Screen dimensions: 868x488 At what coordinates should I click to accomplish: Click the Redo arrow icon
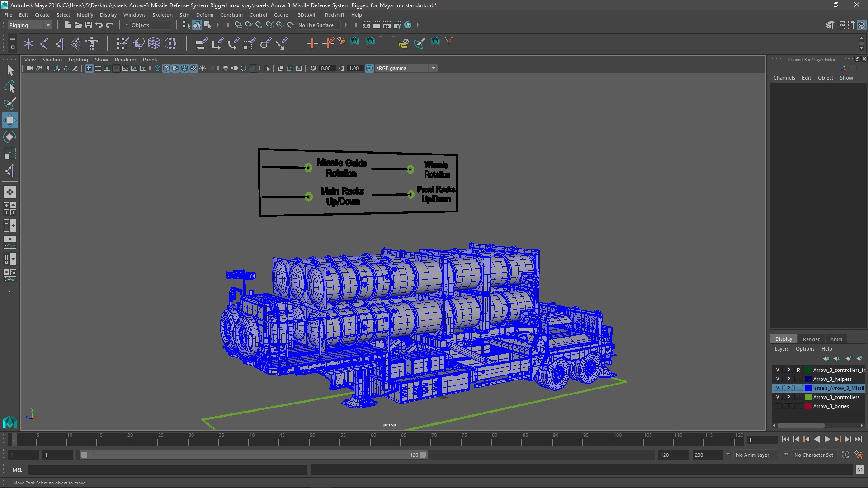tap(109, 25)
